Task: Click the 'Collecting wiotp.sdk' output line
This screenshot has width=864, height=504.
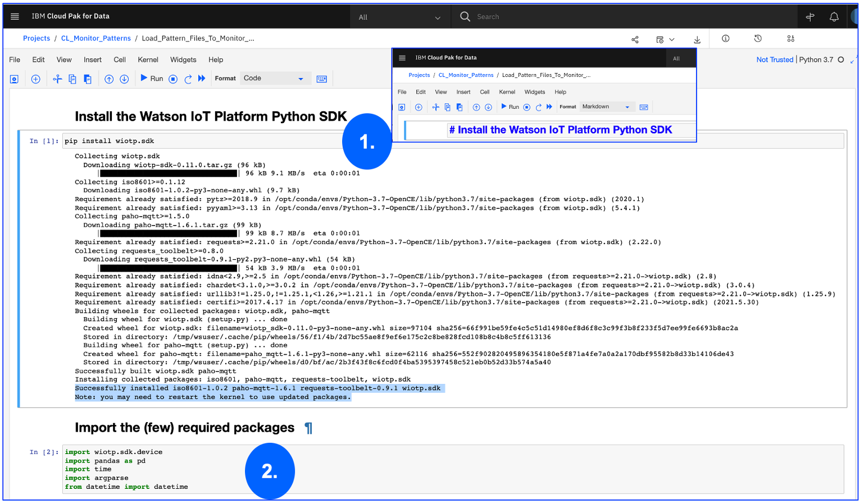Action: (117, 156)
